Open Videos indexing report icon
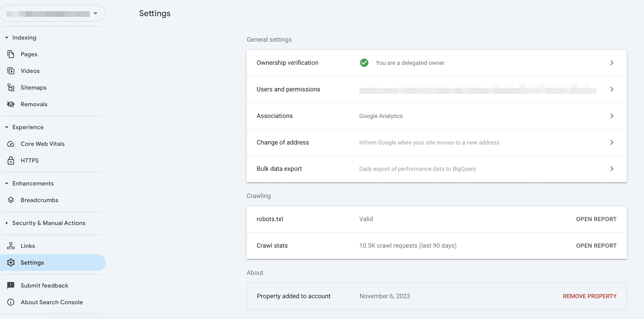 click(11, 71)
